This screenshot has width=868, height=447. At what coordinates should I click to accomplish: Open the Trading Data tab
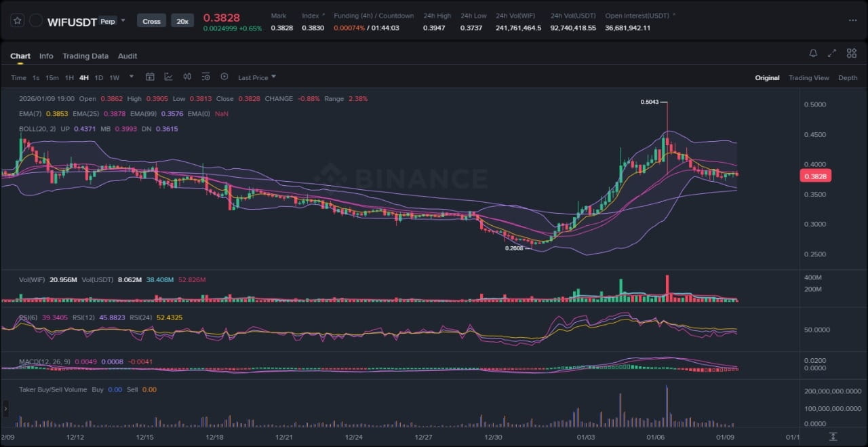[x=85, y=56]
